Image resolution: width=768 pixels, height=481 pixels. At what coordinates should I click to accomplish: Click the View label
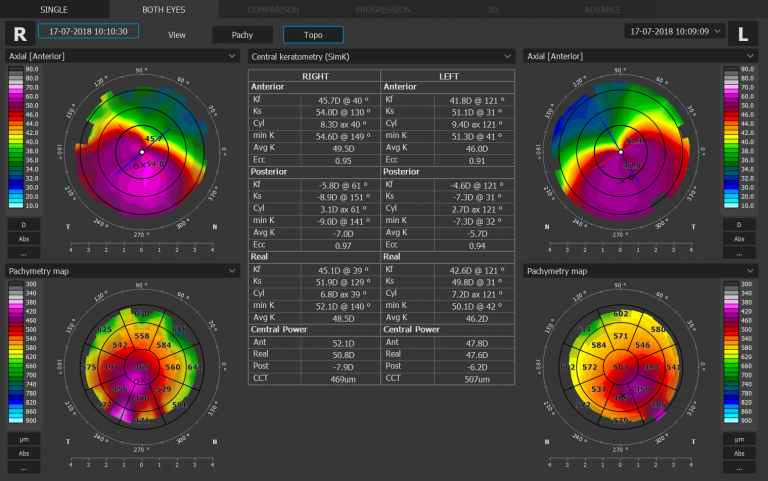[177, 35]
